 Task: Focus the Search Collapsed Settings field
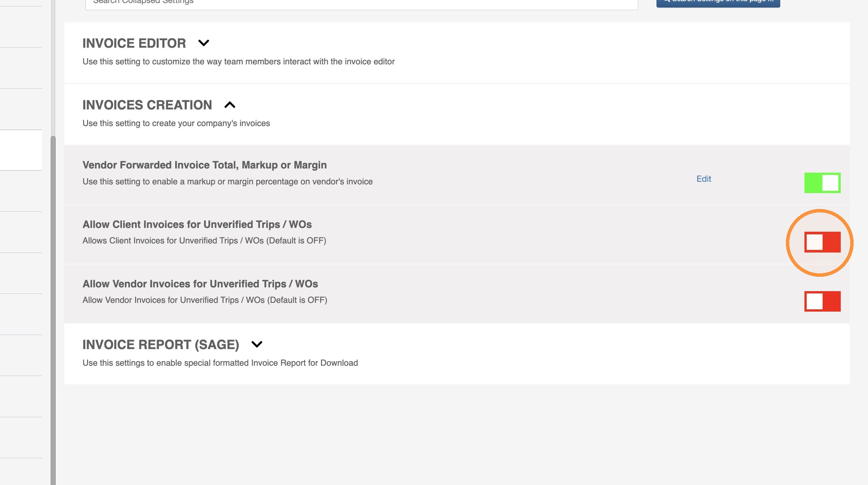tap(362, 4)
